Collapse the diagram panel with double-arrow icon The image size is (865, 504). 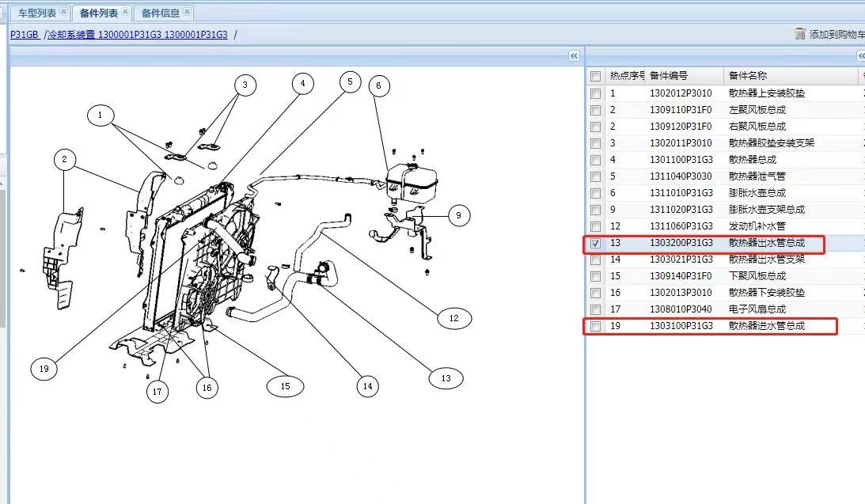(x=574, y=55)
